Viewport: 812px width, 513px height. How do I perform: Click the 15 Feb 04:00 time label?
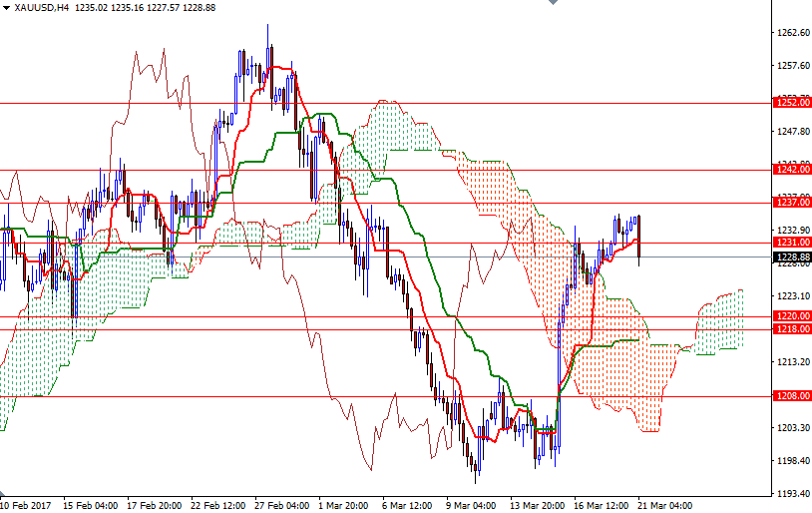tap(90, 506)
